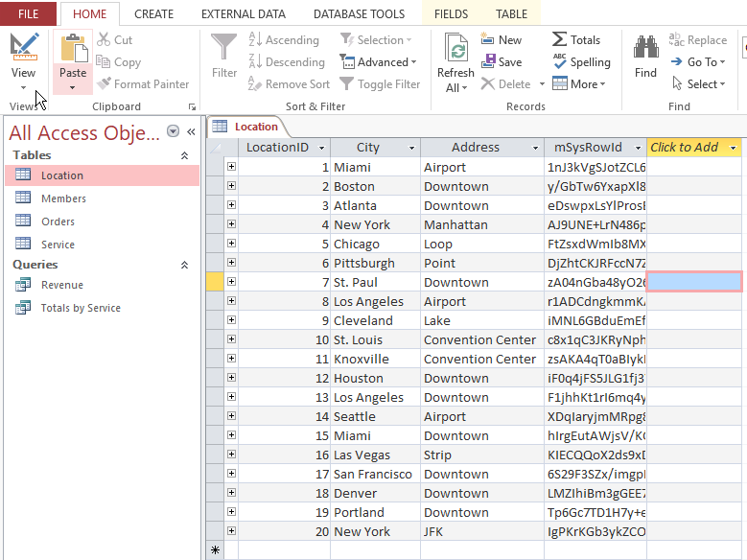Viewport: 747px width, 560px height.
Task: Click the Filter funnel icon
Action: point(224,48)
